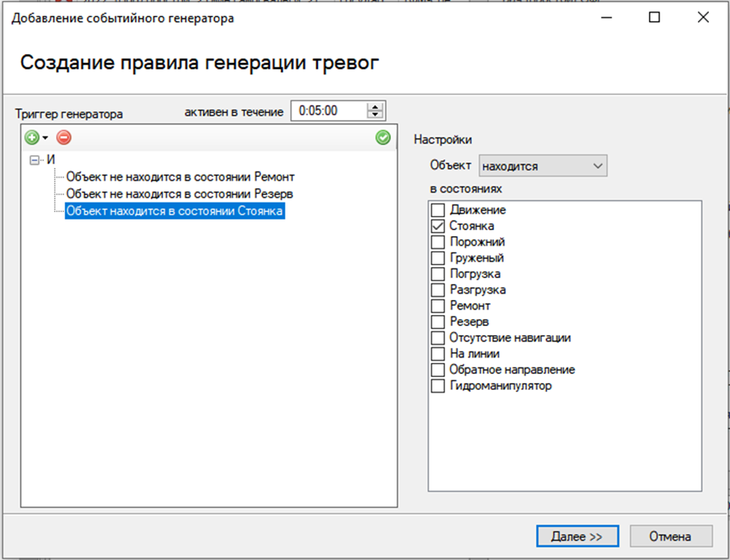Click the red remove condition icon
Viewport: 730px width, 560px height.
pos(64,138)
